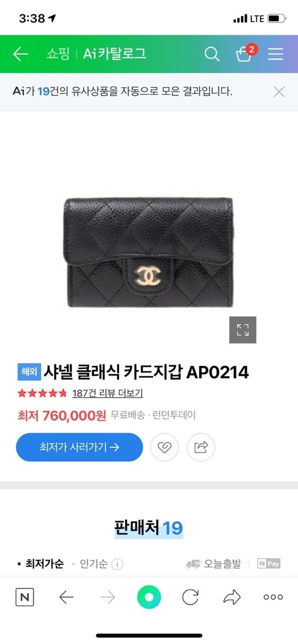The height and width of the screenshot is (644, 298).
Task: Expand product image to fullscreen
Action: (243, 330)
